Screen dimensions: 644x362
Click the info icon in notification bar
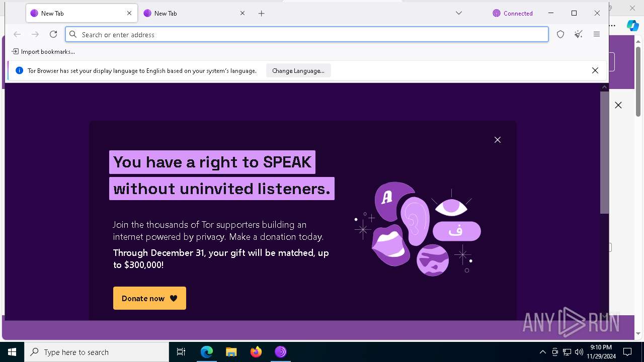pos(19,71)
